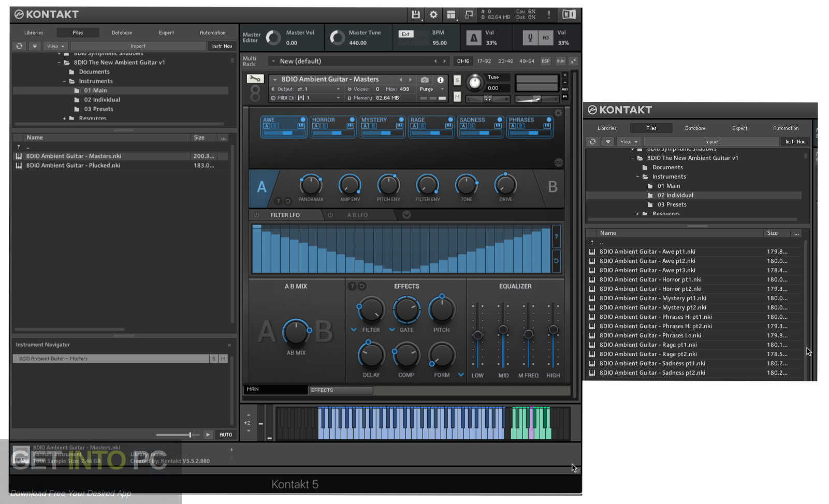Open instrument name dropdown arrow
Viewport: 829px width, 504px height.
pos(275,80)
